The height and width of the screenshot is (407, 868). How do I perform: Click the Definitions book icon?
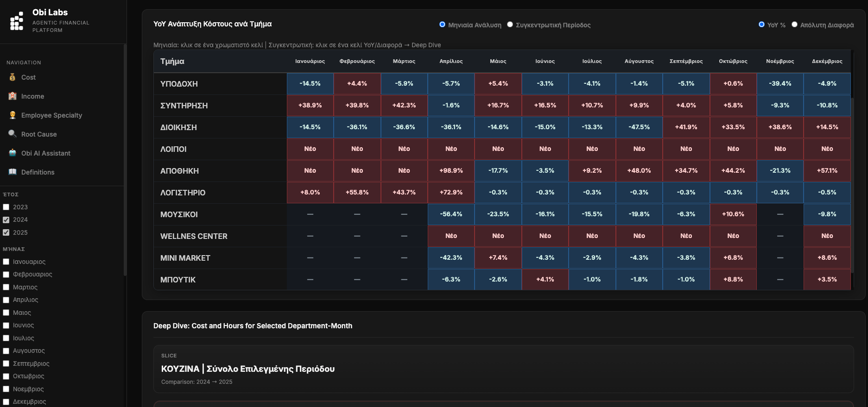click(x=13, y=172)
